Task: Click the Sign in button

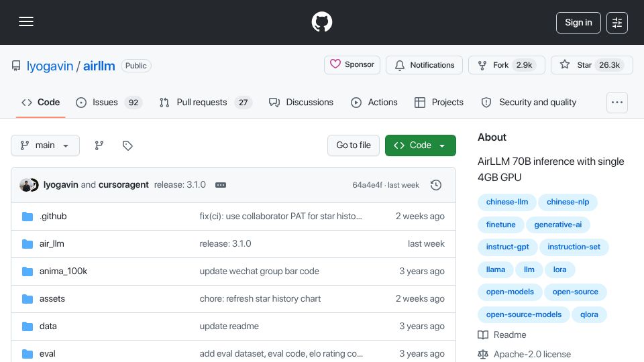Action: point(578,23)
